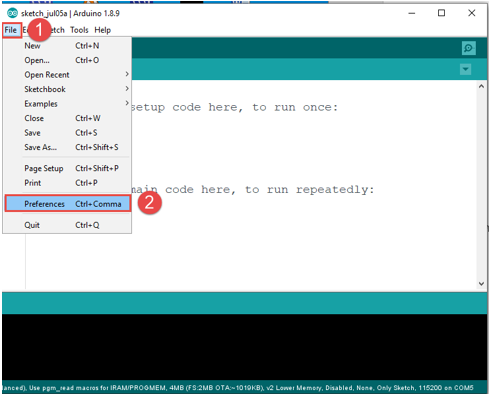This screenshot has height=395, width=490.
Task: Click the File menu header
Action: coord(11,30)
